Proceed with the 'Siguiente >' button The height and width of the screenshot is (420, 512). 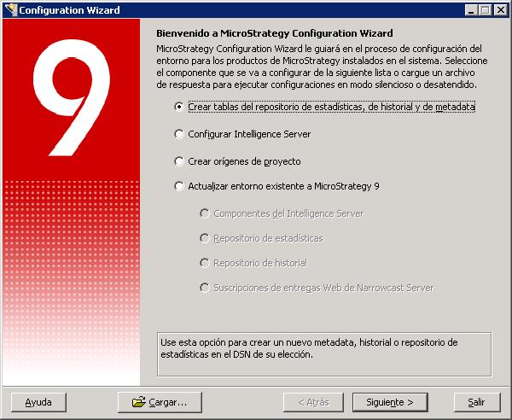coord(390,402)
